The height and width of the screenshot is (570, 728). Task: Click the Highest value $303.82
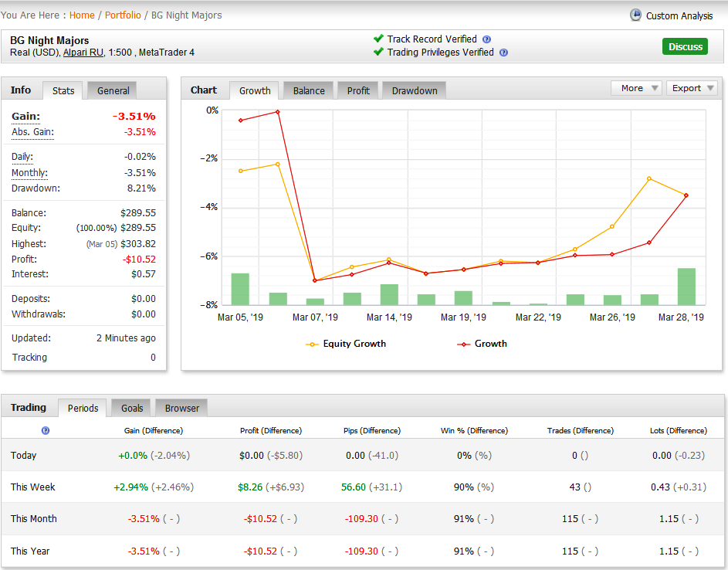point(138,244)
